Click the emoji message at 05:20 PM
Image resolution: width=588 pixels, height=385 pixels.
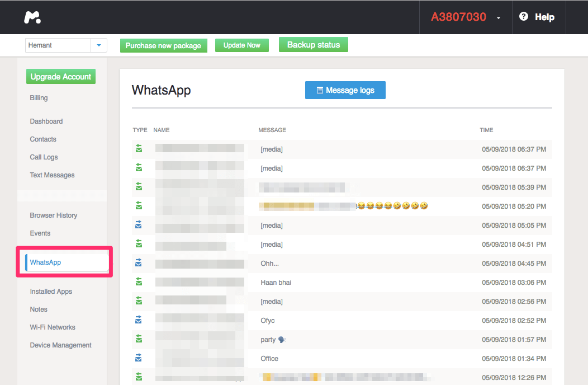pyautogui.click(x=344, y=206)
